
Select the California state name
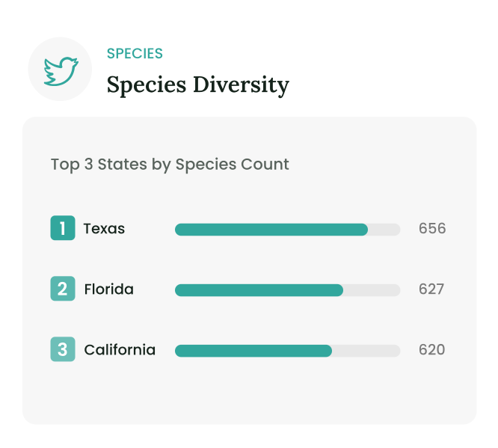[120, 350]
